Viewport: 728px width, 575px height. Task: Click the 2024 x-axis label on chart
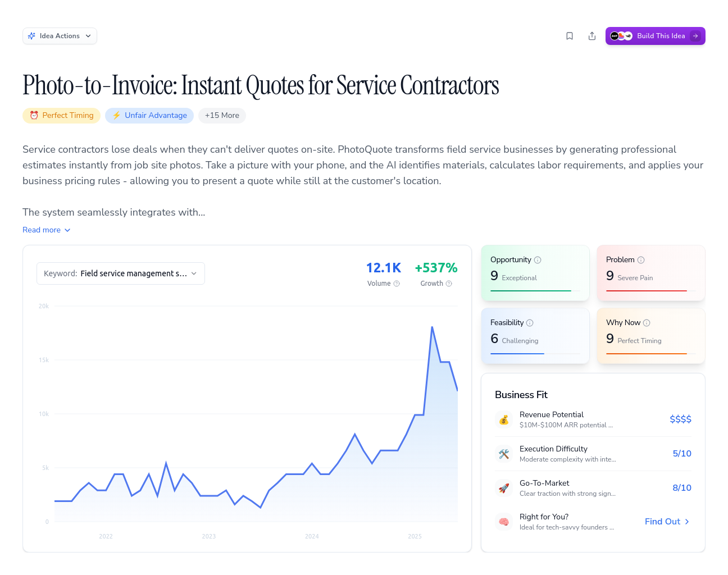pyautogui.click(x=312, y=536)
